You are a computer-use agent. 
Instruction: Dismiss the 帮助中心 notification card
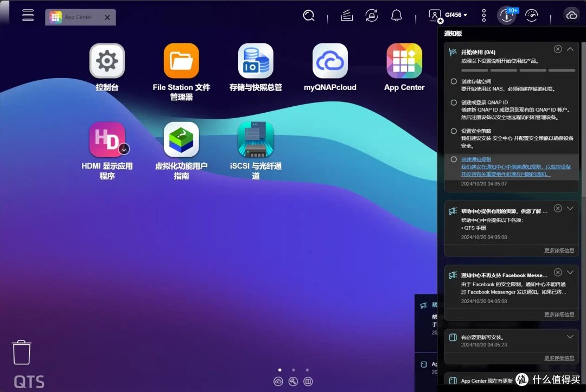(558, 208)
